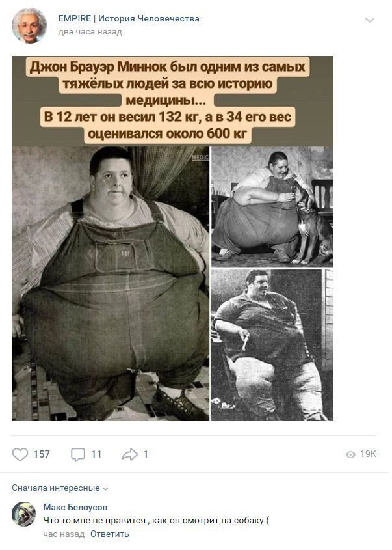Click the comment count 11
The height and width of the screenshot is (550, 392).
(96, 454)
